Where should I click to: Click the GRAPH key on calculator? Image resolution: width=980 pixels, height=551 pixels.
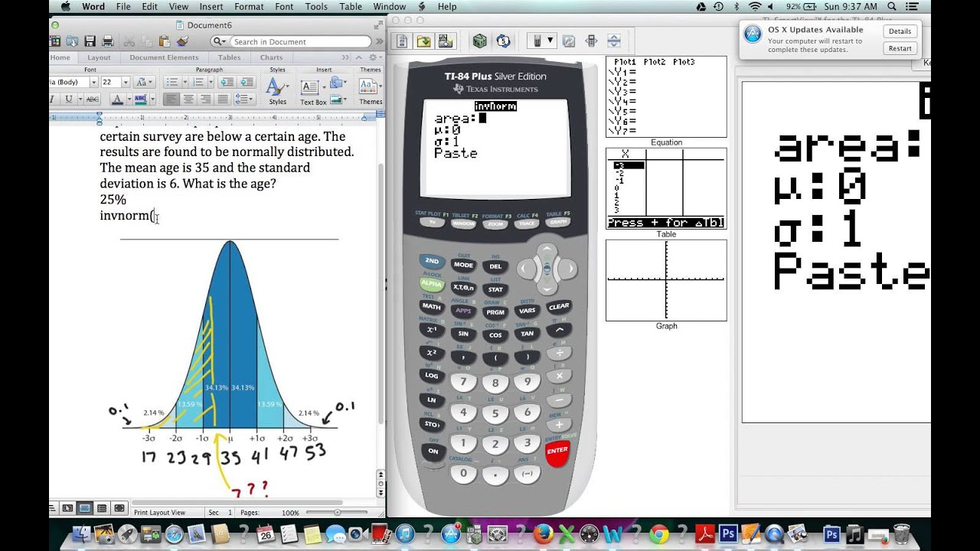(x=557, y=223)
